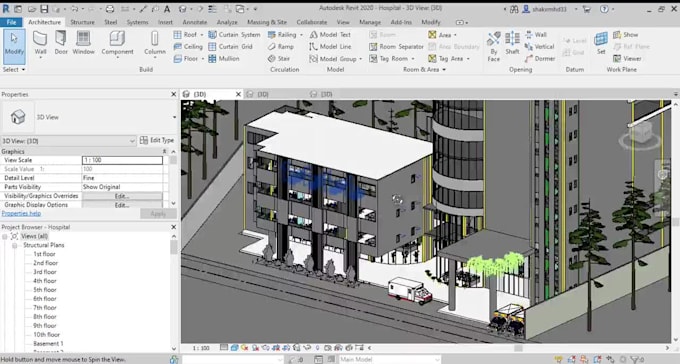
Task: Edit Visibility/Graphics Overrides
Action: click(122, 196)
